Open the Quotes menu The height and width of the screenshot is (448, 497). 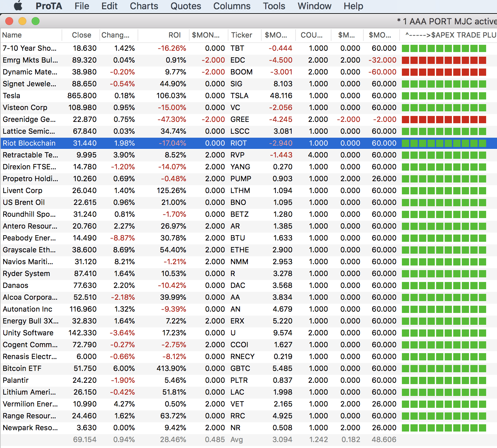(186, 6)
